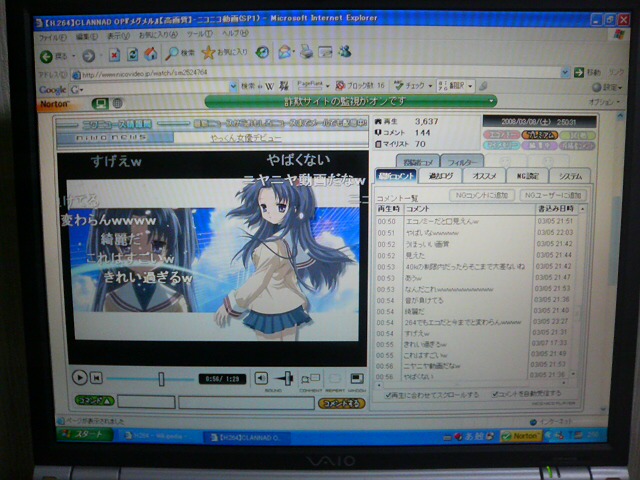Click the Norton green monitor icon
Screen dimensions: 640x480
100,104
